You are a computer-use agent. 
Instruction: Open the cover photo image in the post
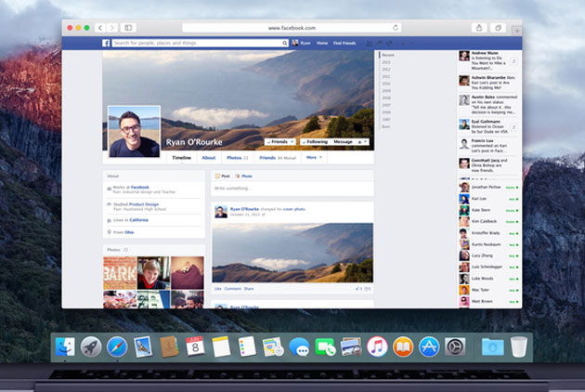tap(292, 253)
